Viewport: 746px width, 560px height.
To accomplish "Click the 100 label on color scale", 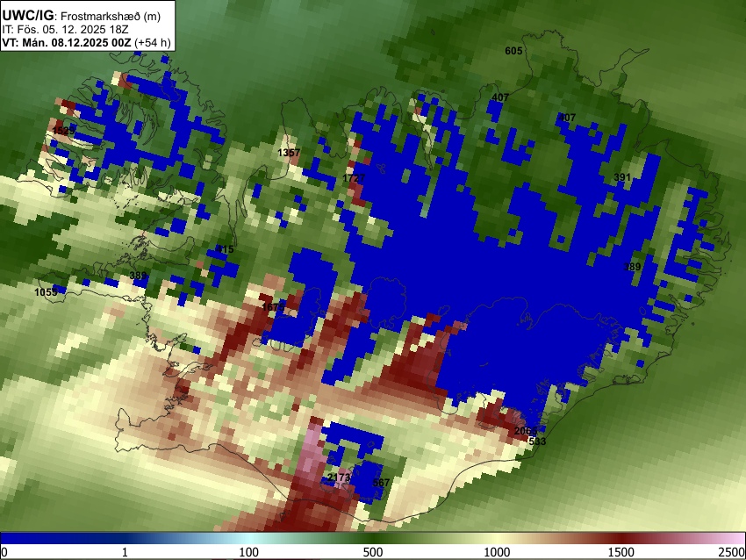I will [249, 552].
